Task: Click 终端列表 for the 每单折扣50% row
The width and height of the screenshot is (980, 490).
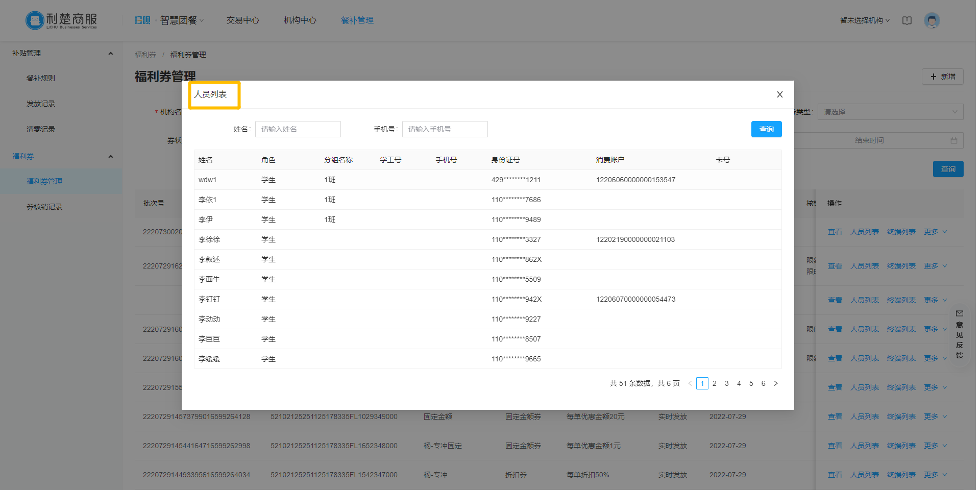Action: tap(901, 475)
